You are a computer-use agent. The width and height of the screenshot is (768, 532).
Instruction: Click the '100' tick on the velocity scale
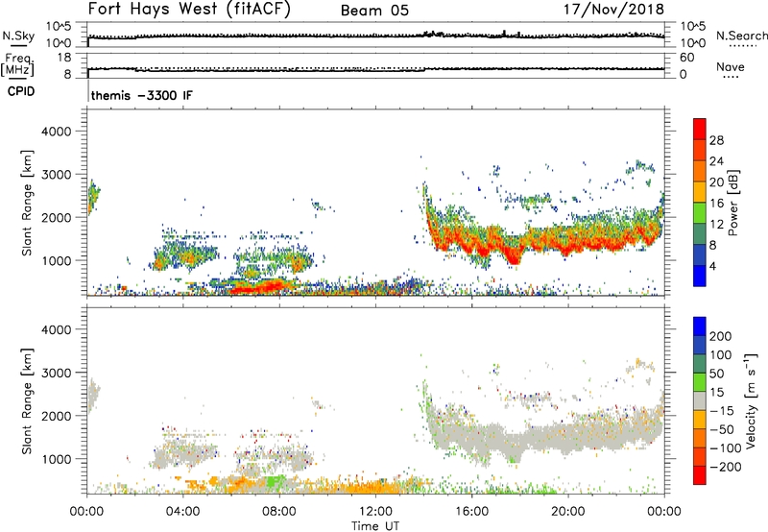[x=720, y=354]
